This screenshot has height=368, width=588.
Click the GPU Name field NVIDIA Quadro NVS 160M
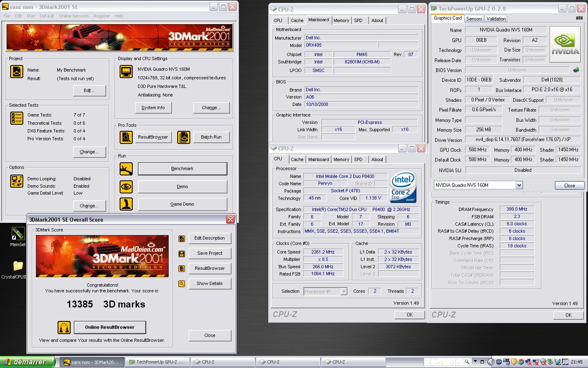pos(506,30)
